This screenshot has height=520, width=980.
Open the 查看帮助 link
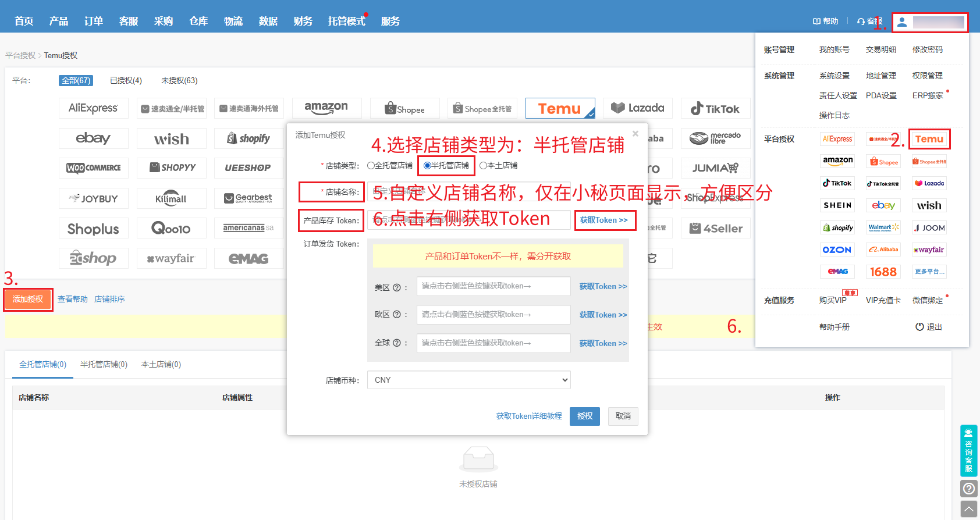click(72, 299)
